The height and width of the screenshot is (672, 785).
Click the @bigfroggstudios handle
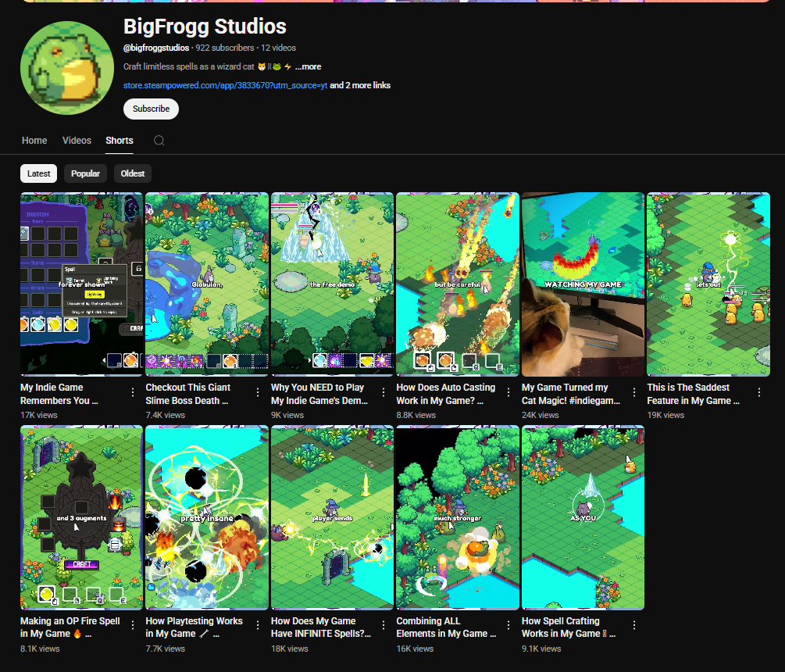156,48
